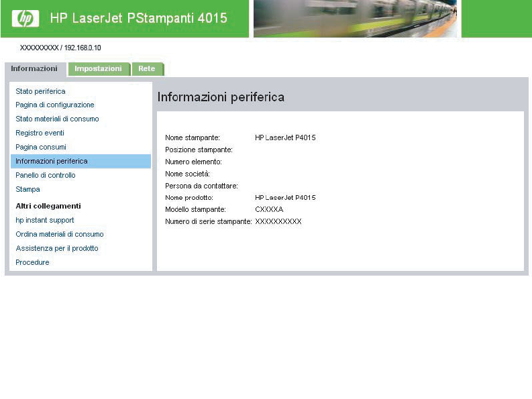532x399 pixels.
Task: Open the Procedure link
Action: click(33, 262)
